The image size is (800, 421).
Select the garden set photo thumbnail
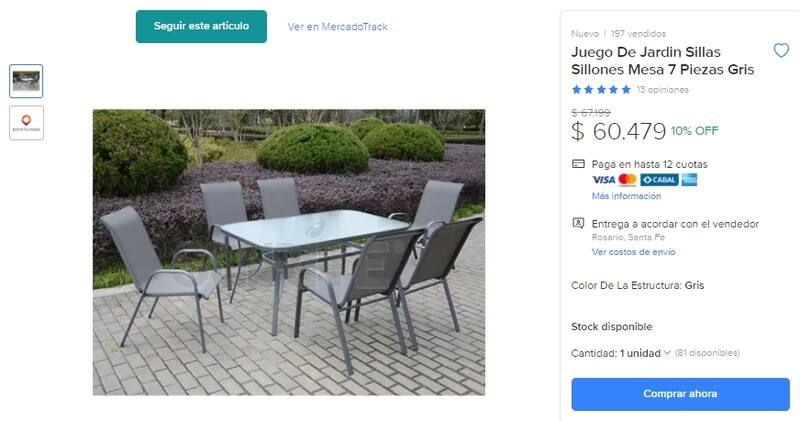pos(26,81)
